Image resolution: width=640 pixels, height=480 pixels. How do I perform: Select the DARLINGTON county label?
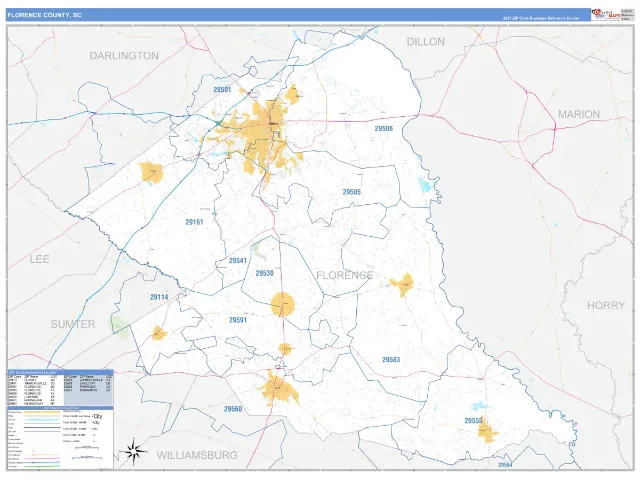point(124,56)
